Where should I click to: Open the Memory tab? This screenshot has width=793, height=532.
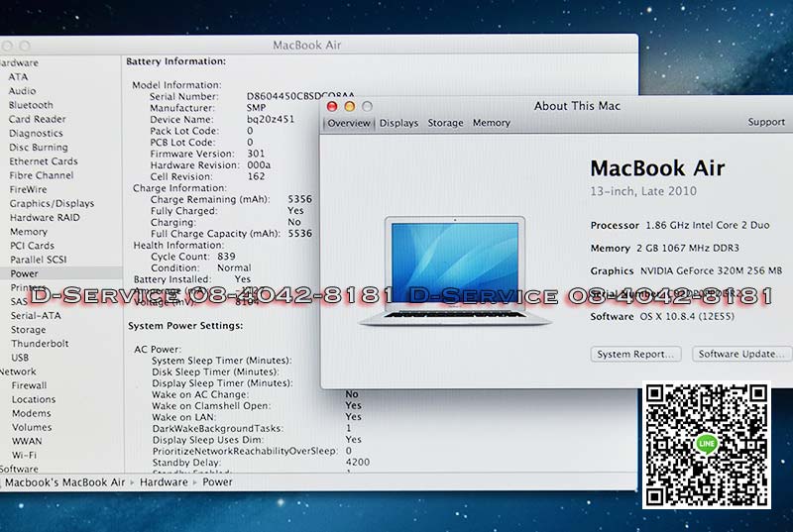pyautogui.click(x=491, y=123)
